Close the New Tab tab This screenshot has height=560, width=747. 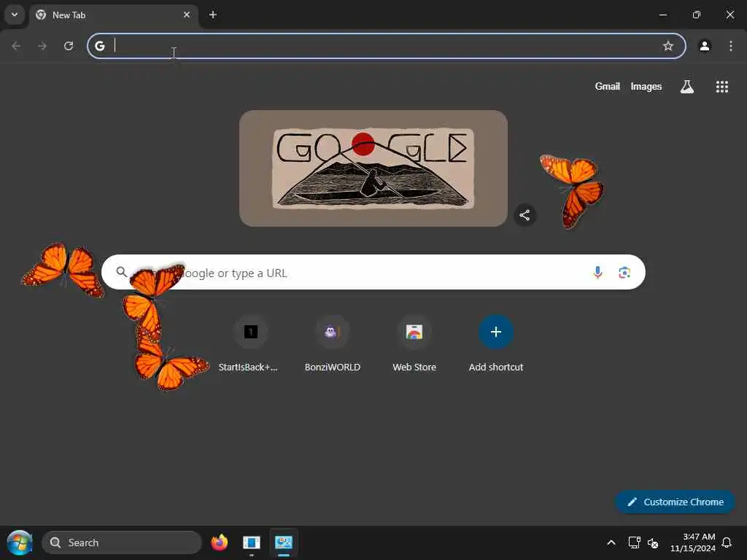[187, 15]
